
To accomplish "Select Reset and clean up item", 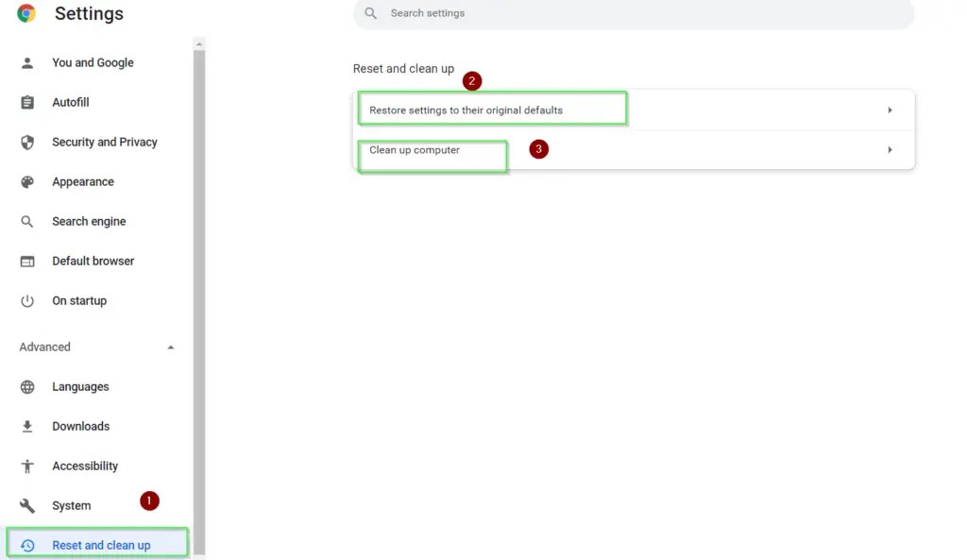I will [x=101, y=545].
